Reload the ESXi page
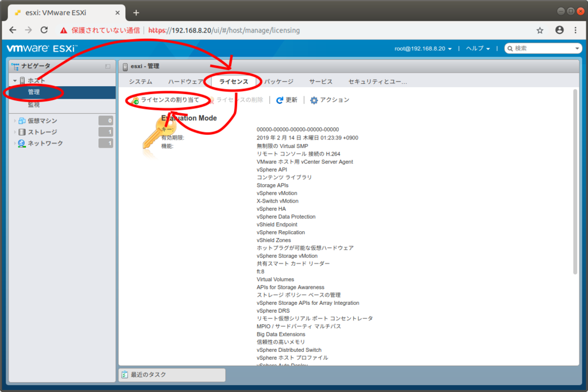588x392 pixels. pos(44,30)
